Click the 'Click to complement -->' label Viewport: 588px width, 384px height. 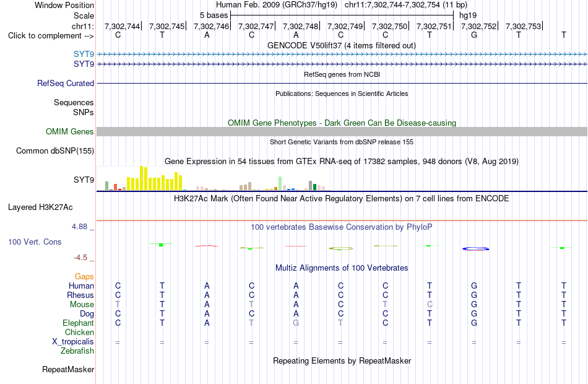[x=51, y=36]
